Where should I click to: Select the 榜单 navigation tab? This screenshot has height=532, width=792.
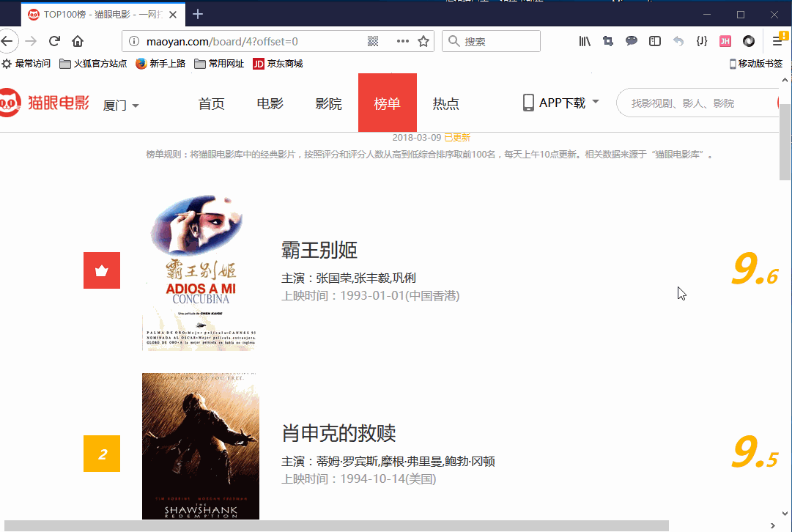(x=388, y=103)
